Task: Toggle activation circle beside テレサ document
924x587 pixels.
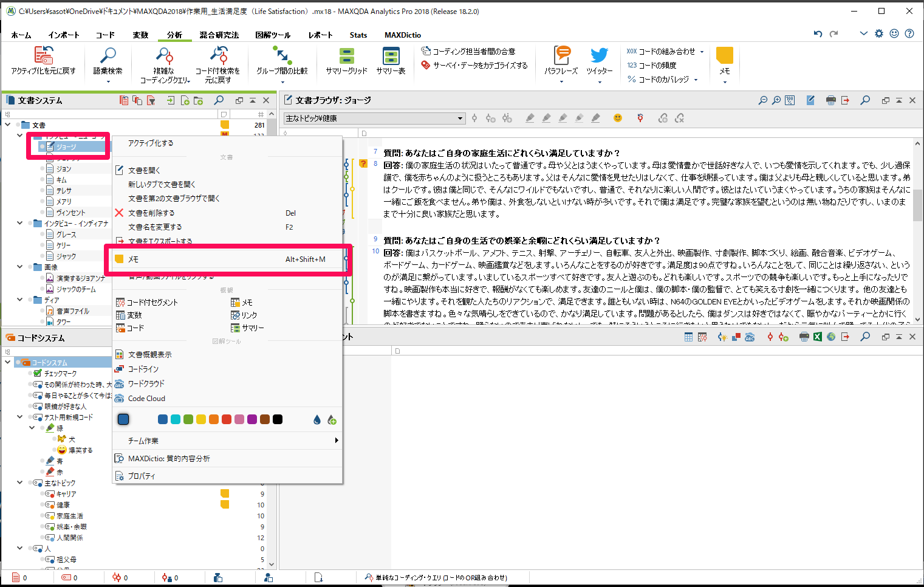Action: 42,191
